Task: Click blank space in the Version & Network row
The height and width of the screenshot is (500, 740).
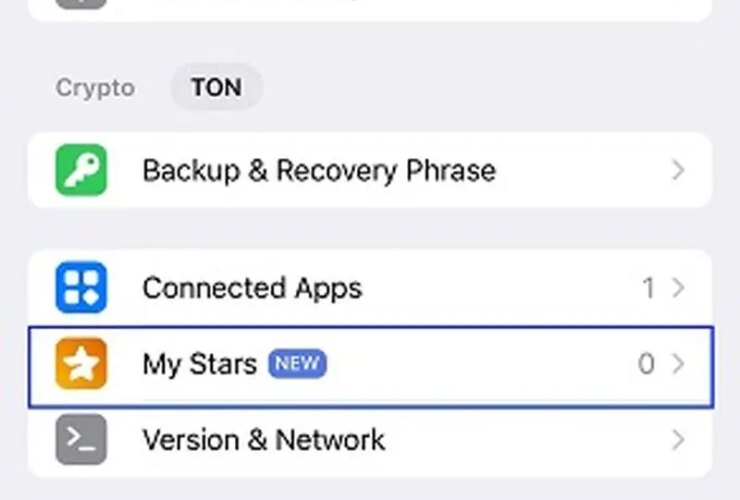Action: (x=520, y=439)
